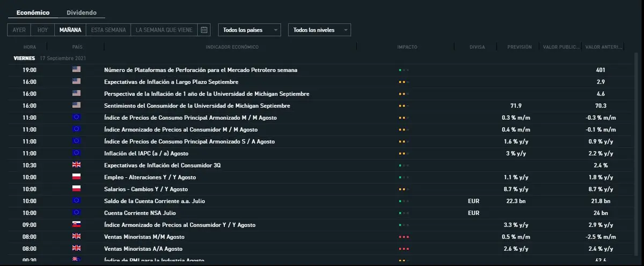Click US flag on Plataformas de Perforación row
The image size is (644, 266).
coord(76,70)
